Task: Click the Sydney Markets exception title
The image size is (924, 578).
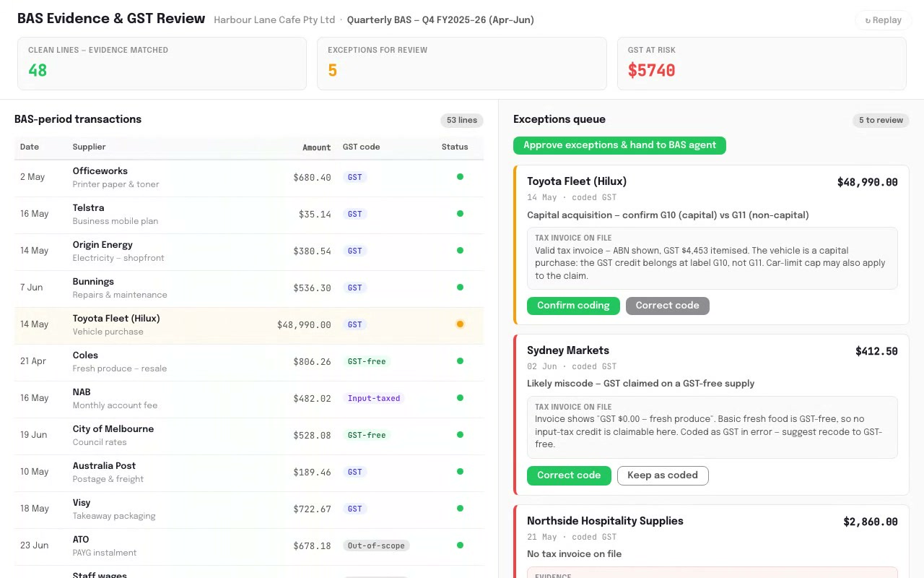Action: coord(568,350)
